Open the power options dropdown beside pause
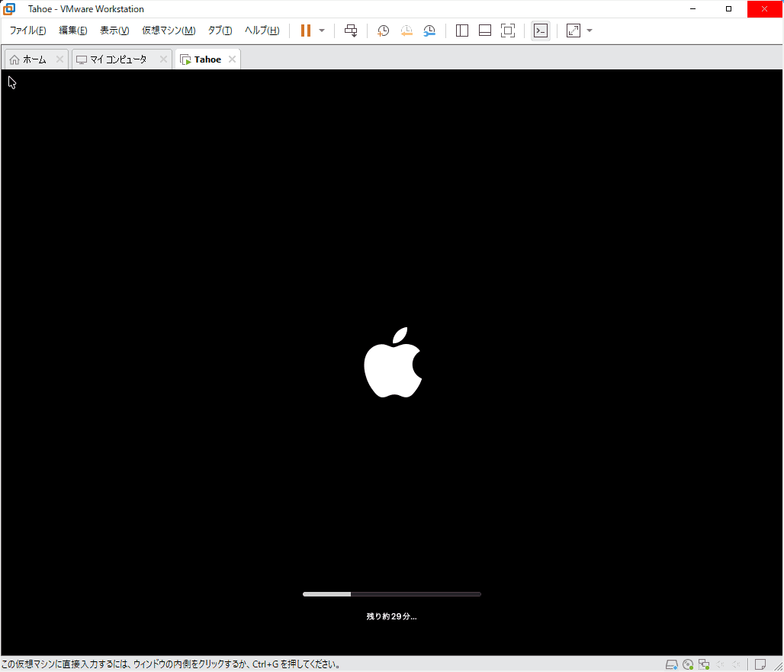This screenshot has height=672, width=784. (322, 31)
